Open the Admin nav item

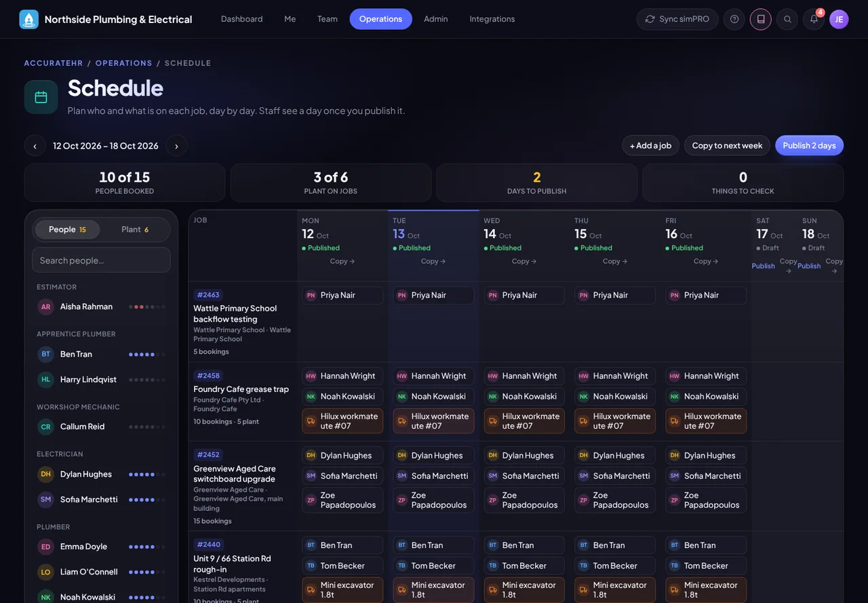click(436, 19)
